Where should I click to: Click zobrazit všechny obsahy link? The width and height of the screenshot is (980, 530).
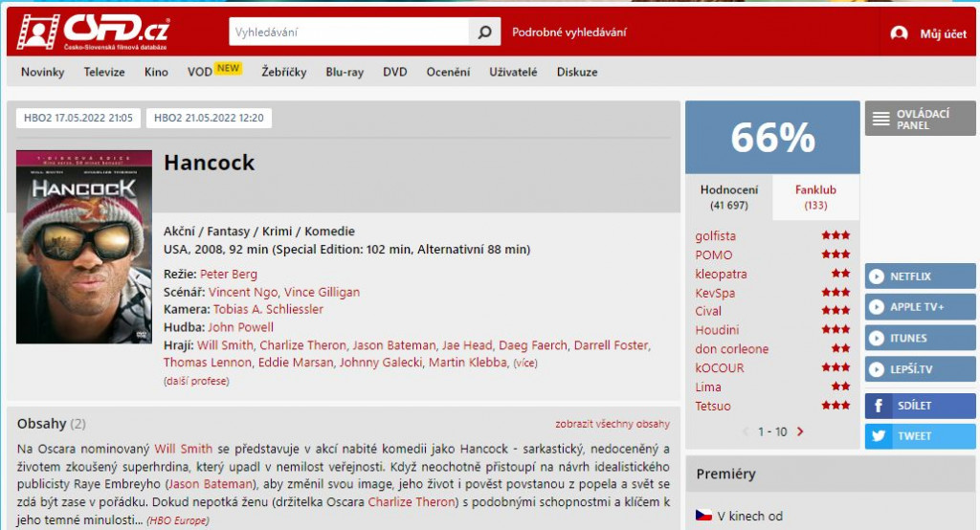point(612,424)
